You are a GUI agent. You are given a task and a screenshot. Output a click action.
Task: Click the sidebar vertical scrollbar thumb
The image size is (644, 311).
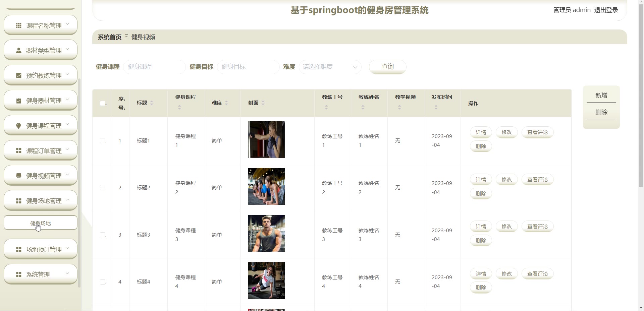tap(79, 183)
